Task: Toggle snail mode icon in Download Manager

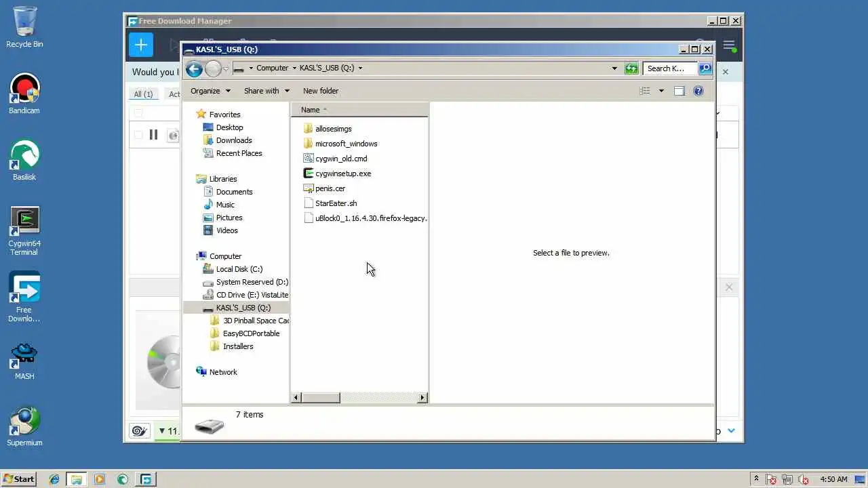Action: (x=140, y=430)
